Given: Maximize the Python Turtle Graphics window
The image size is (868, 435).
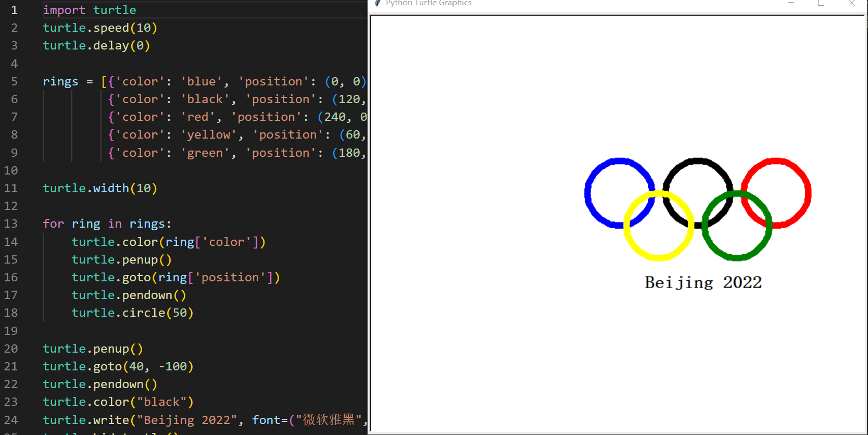Looking at the screenshot, I should (x=821, y=3).
